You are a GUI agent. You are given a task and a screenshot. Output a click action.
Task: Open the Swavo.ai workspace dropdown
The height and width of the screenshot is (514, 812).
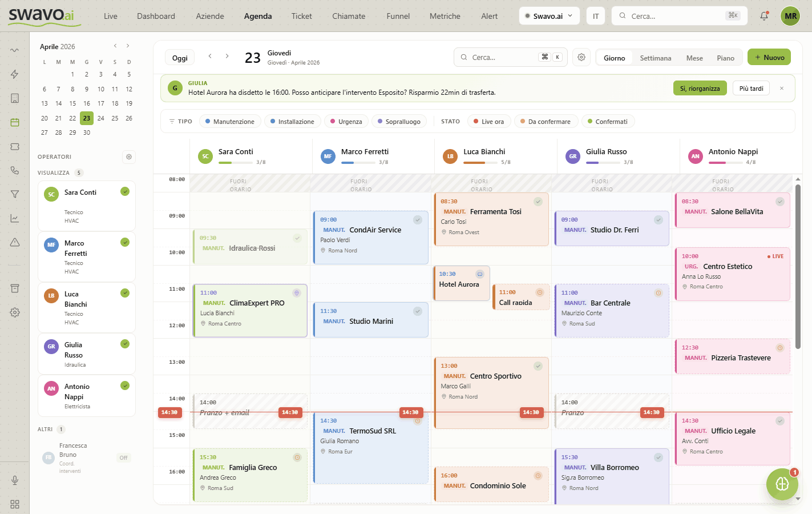tap(550, 16)
